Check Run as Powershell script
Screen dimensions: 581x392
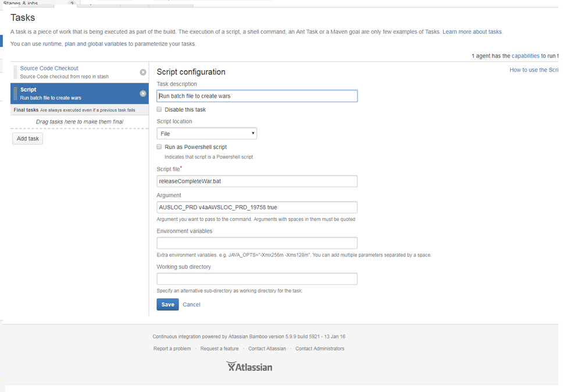point(159,146)
